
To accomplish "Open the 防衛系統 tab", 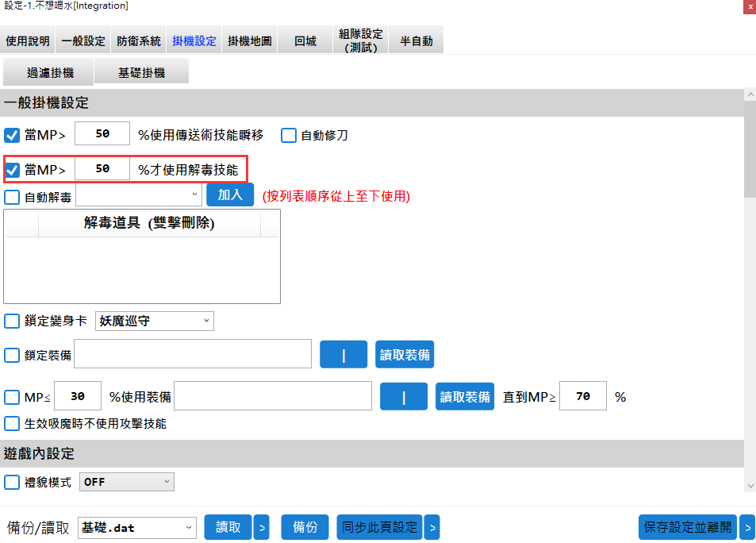I will click(x=139, y=40).
